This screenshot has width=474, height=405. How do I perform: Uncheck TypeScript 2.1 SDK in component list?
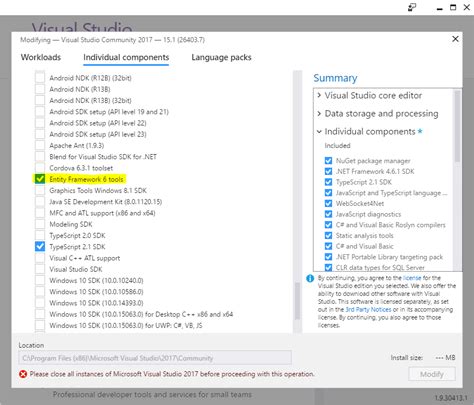40,247
